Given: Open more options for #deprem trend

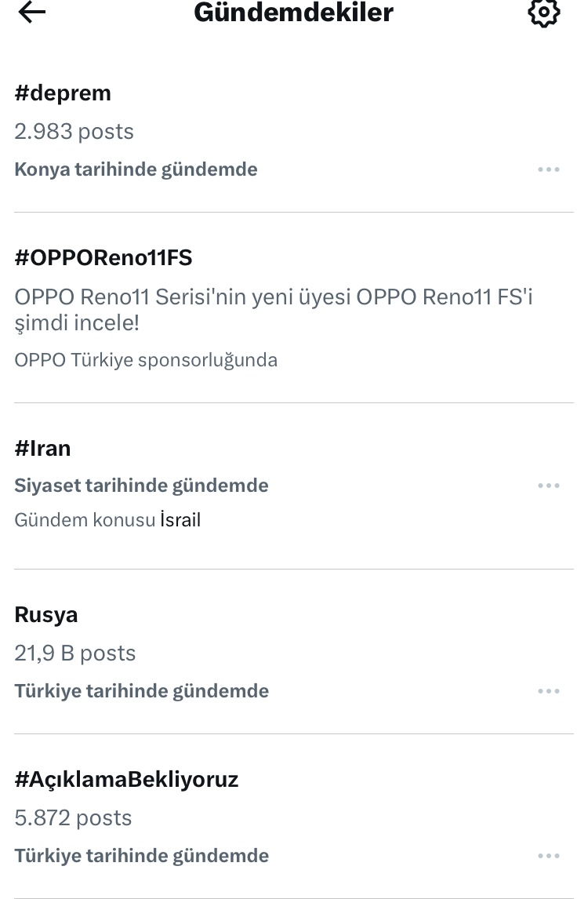Looking at the screenshot, I should coord(549,169).
